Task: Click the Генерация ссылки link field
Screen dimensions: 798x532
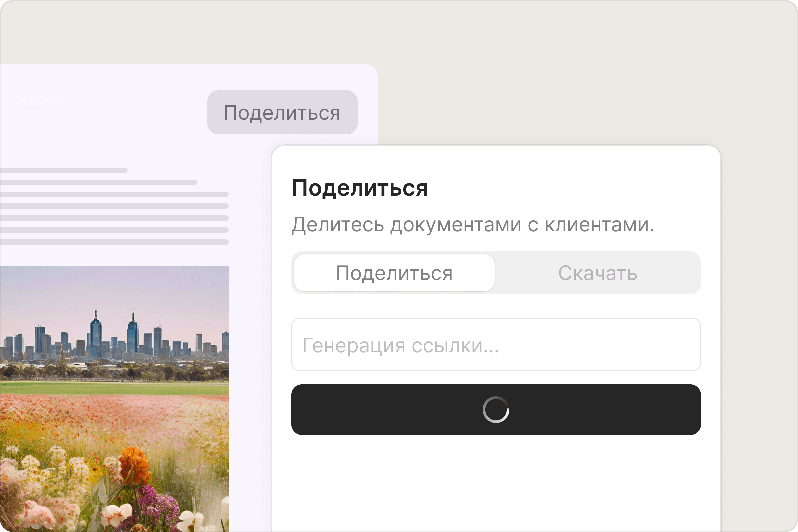Action: coord(496,344)
